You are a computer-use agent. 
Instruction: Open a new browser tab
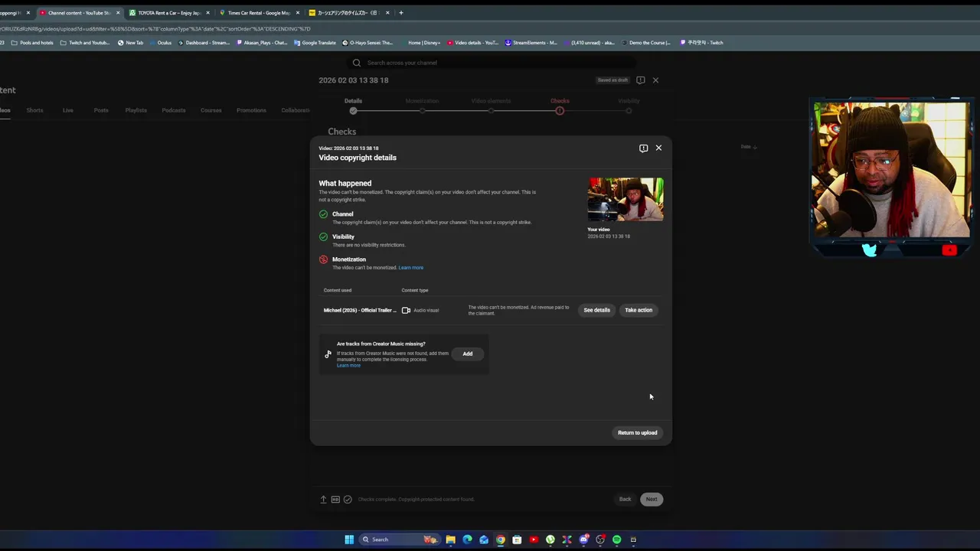click(x=400, y=12)
